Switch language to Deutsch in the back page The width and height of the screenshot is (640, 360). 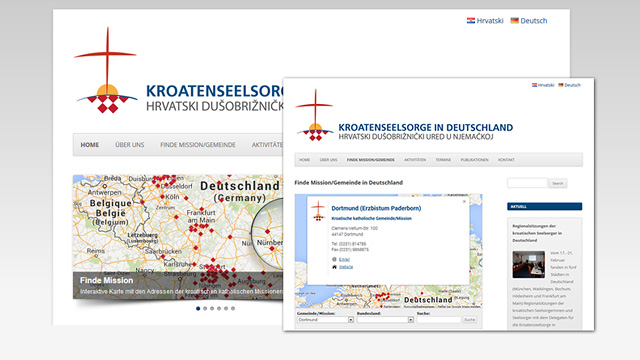pos(533,20)
